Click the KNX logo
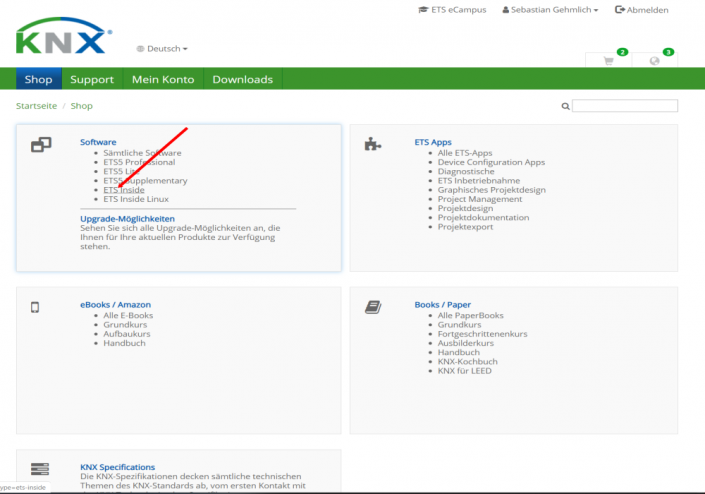The height and width of the screenshot is (494, 705). (60, 36)
